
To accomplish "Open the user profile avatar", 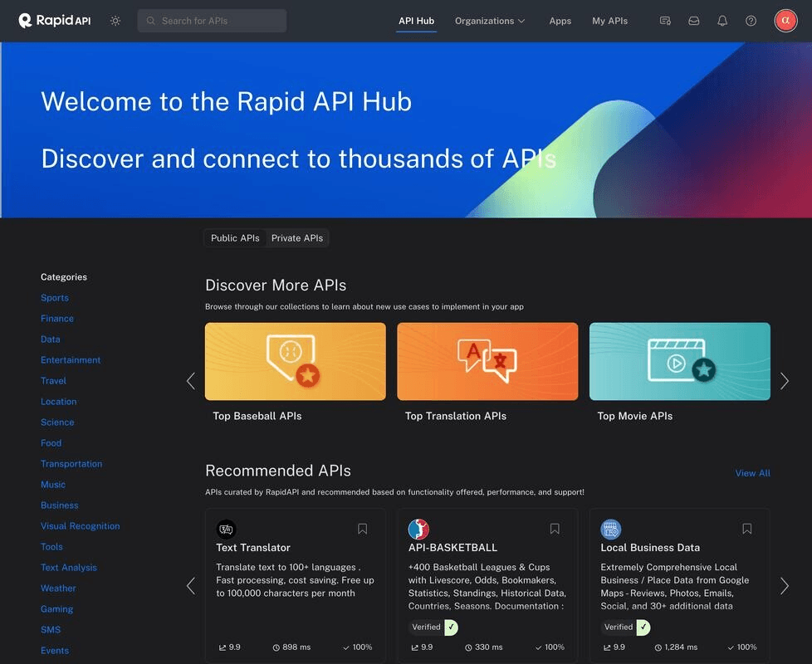I will 785,21.
